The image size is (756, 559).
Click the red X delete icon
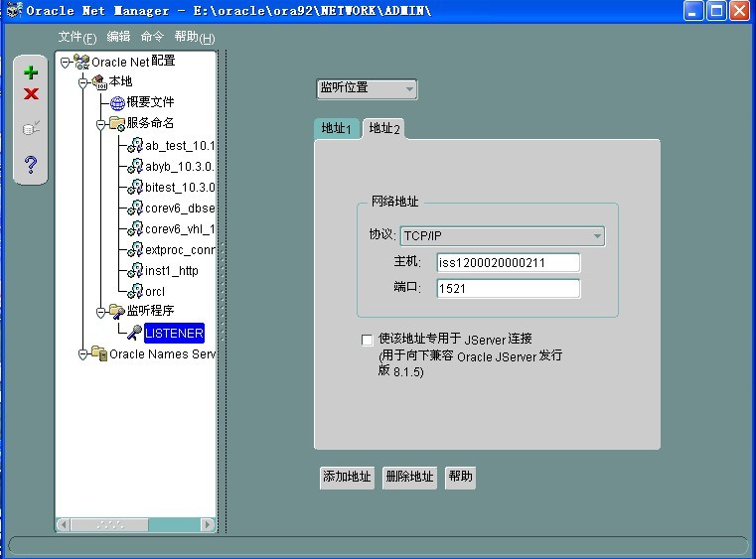pyautogui.click(x=31, y=93)
